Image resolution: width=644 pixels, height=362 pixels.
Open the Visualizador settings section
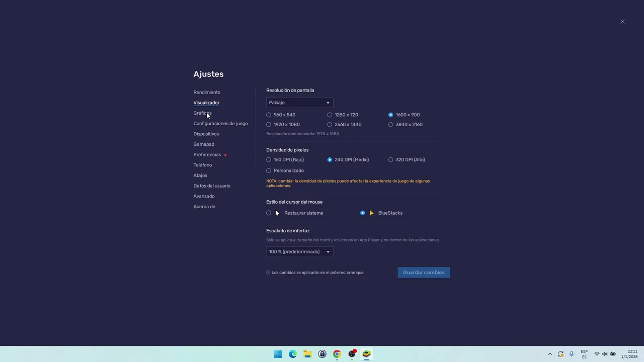pyautogui.click(x=206, y=103)
